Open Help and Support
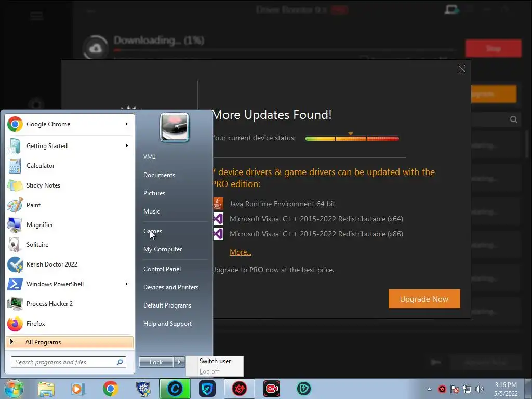Viewport: 532px width, 399px height. point(167,324)
